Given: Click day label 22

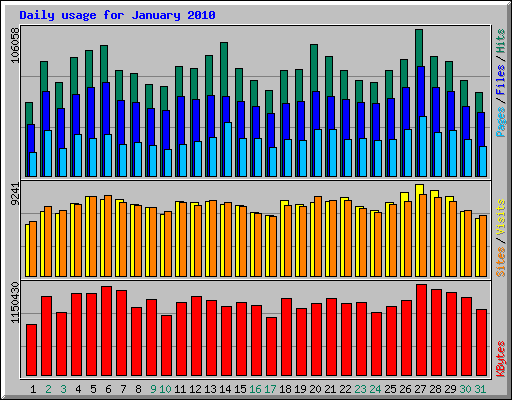Looking at the screenshot, I should (x=345, y=389).
